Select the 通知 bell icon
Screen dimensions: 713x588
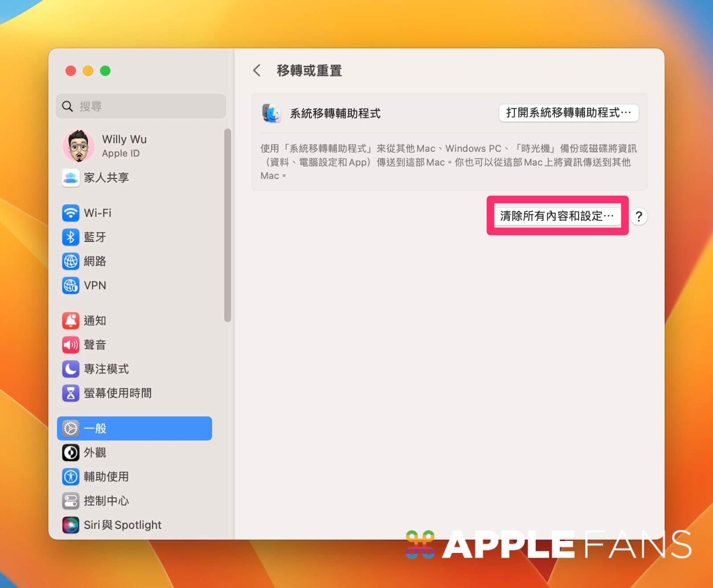click(71, 321)
